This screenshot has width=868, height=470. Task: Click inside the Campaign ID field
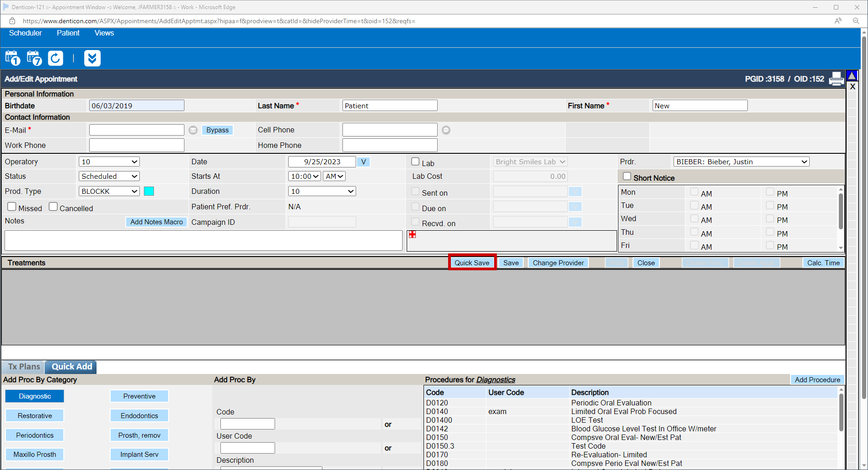pyautogui.click(x=322, y=222)
